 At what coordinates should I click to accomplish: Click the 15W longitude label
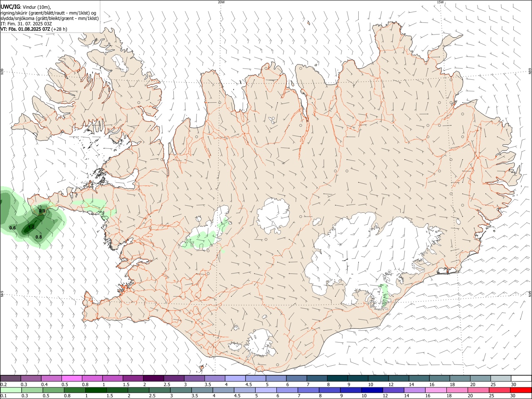tap(440, 2)
